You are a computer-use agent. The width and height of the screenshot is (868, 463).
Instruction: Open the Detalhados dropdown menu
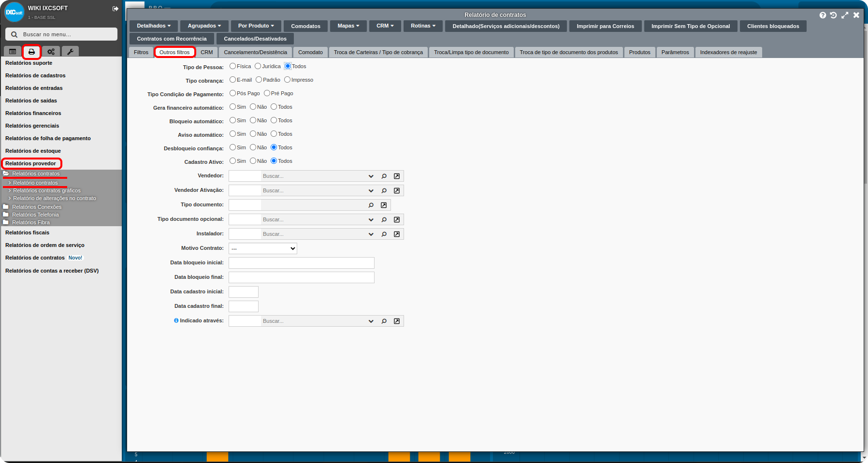click(154, 26)
